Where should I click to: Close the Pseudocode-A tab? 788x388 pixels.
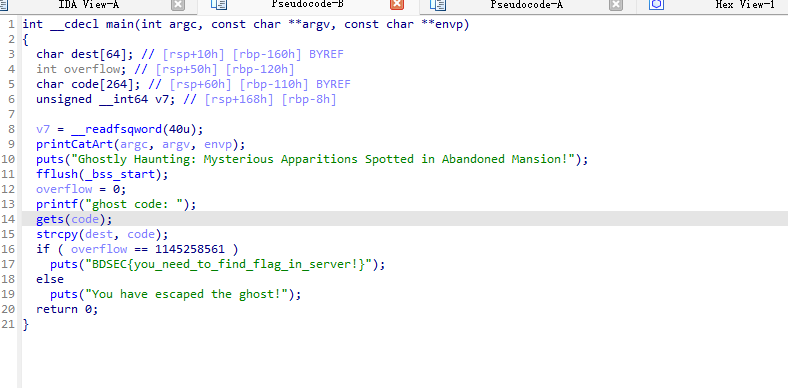(x=616, y=5)
